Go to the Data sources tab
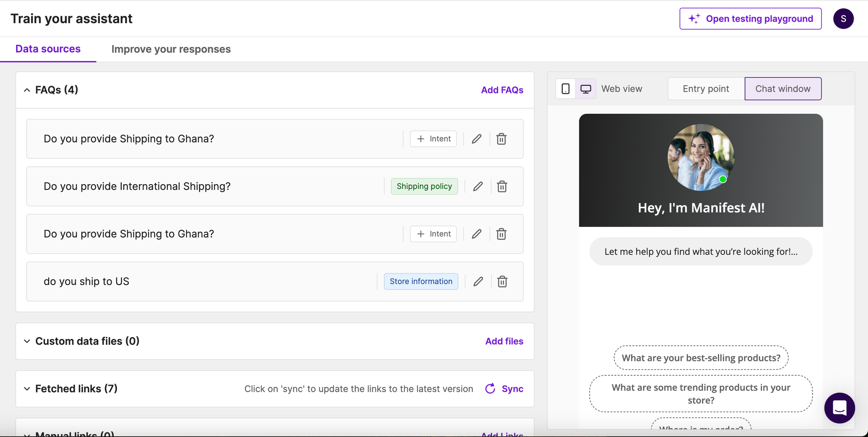The height and width of the screenshot is (437, 868). click(x=48, y=49)
